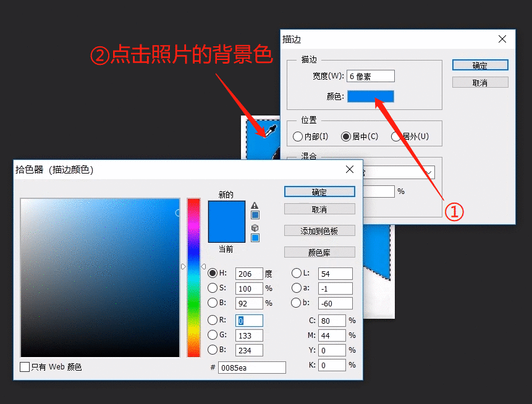Image resolution: width=532 pixels, height=404 pixels.
Task: Select the 内部(I) stroke position radio button
Action: [297, 137]
